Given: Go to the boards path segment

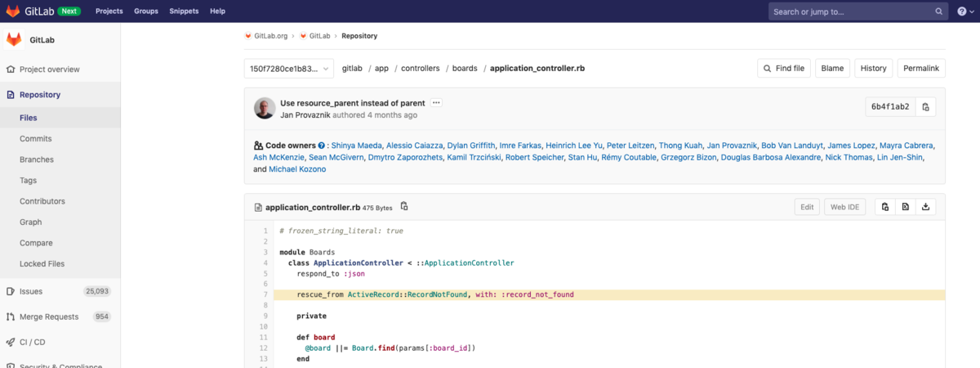Looking at the screenshot, I should [x=464, y=69].
